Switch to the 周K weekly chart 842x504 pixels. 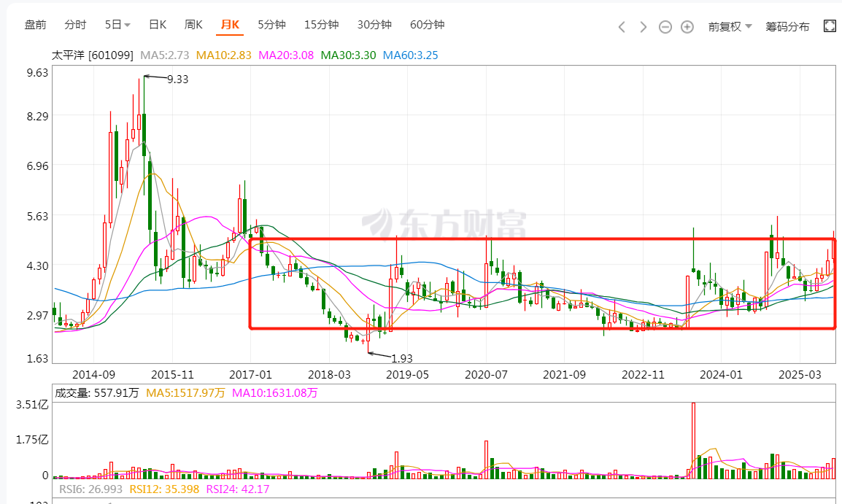[x=193, y=25]
